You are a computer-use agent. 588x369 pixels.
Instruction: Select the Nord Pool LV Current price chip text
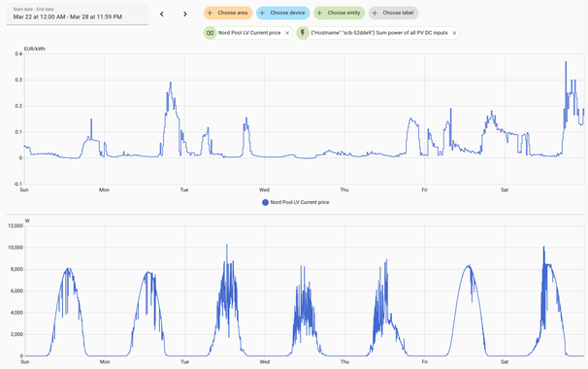pos(249,33)
